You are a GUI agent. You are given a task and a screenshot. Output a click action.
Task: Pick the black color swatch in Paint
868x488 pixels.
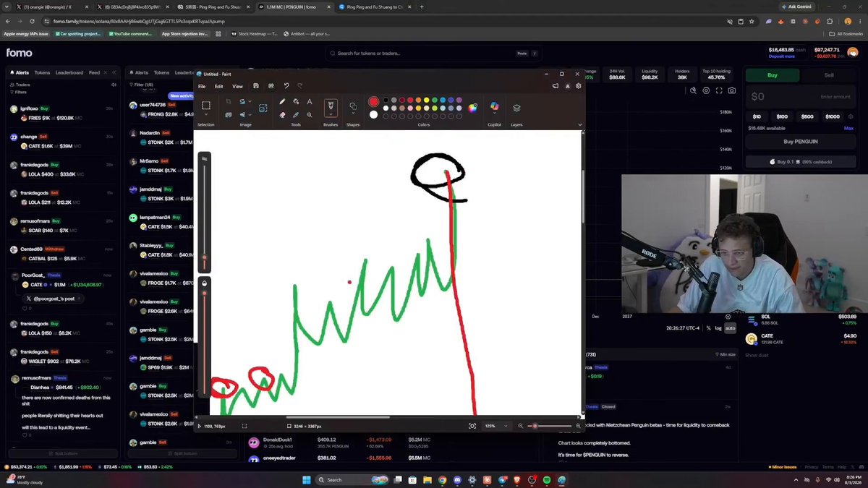coord(386,100)
